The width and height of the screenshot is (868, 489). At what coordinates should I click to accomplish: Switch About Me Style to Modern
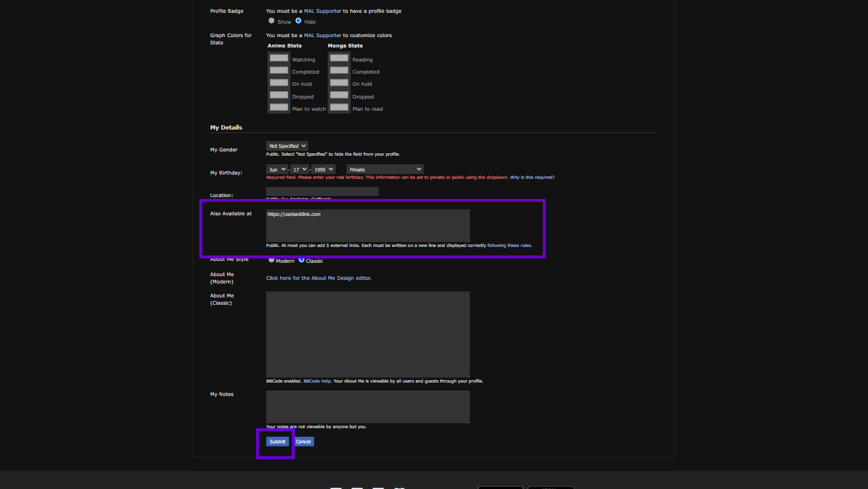pyautogui.click(x=271, y=260)
